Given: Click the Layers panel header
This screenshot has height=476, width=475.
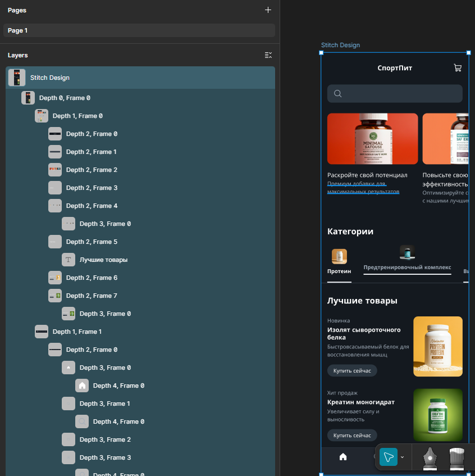Looking at the screenshot, I should 17,55.
